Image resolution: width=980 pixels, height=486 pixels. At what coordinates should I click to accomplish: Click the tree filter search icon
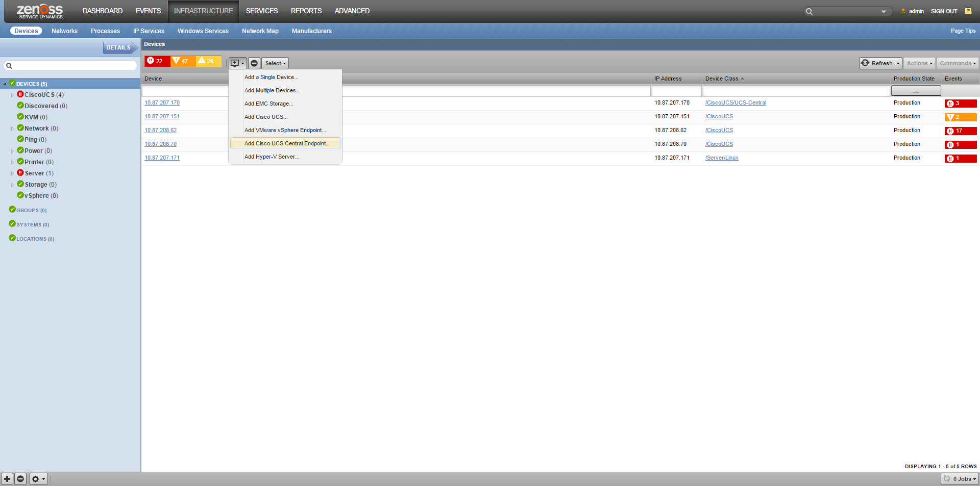(x=9, y=66)
